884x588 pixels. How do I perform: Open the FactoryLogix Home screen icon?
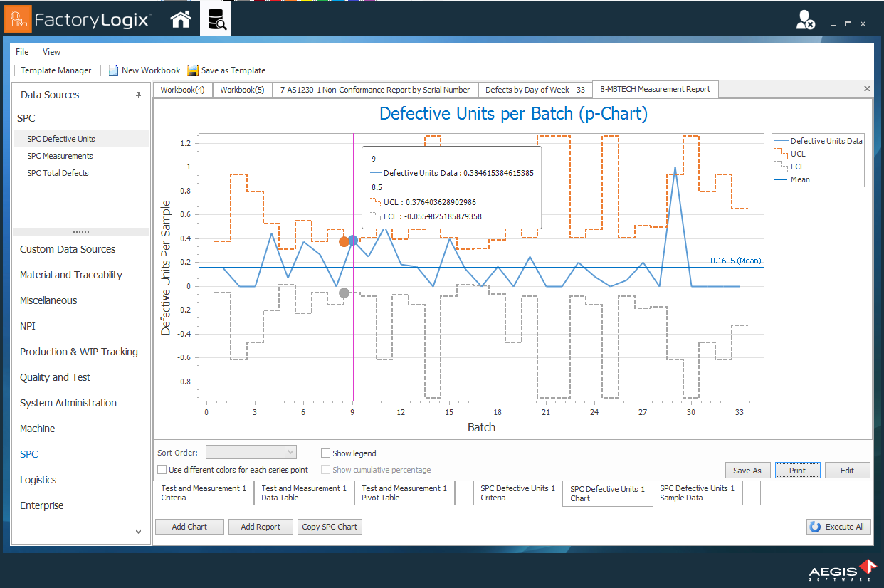pyautogui.click(x=180, y=19)
